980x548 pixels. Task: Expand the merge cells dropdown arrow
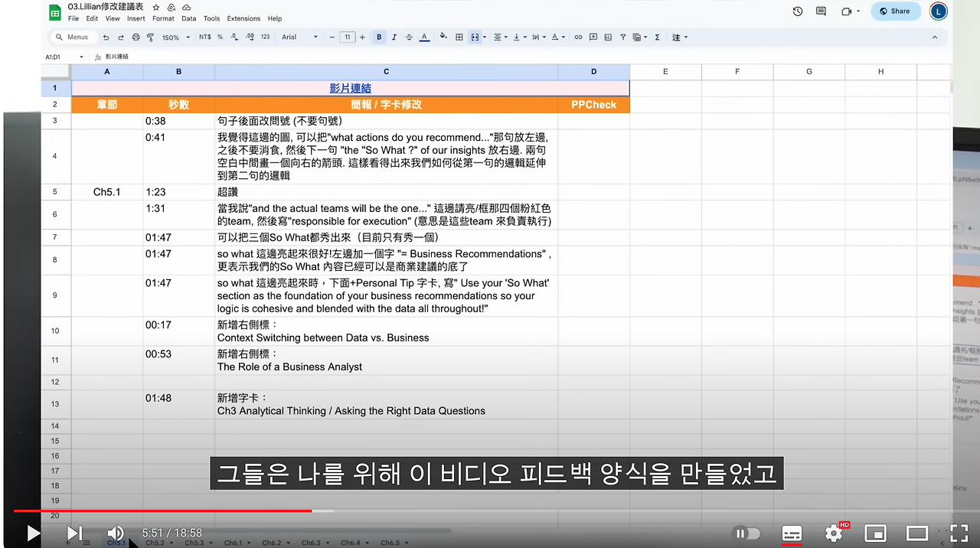[484, 37]
